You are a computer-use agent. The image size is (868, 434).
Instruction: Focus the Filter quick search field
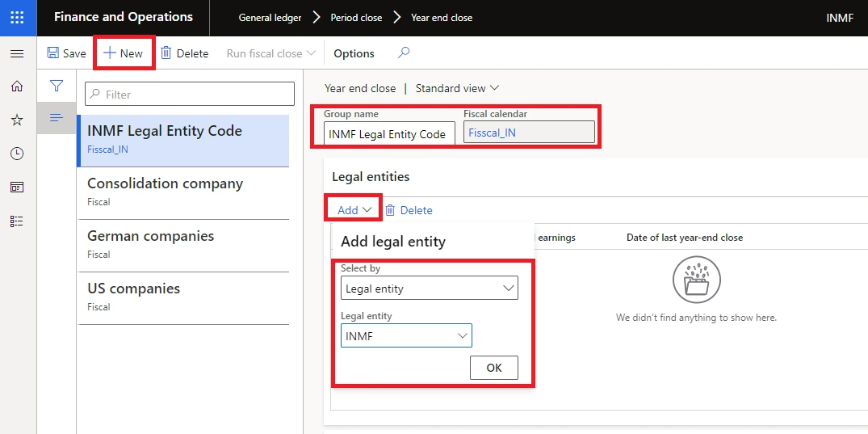189,95
